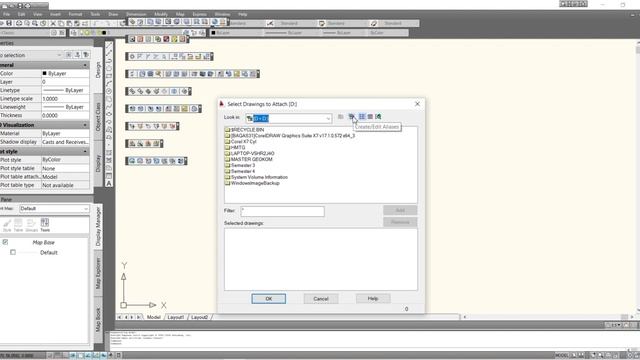Click the Cancel button in dialog
The width and height of the screenshot is (640, 360).
tap(321, 299)
